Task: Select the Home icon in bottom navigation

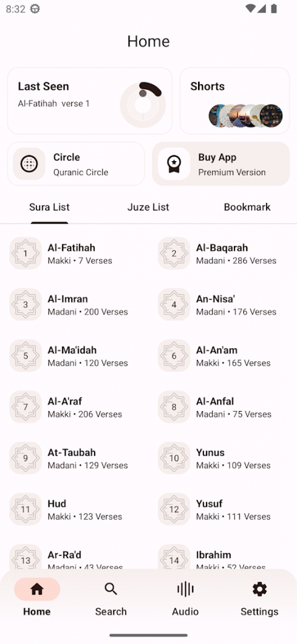Action: 37,590
